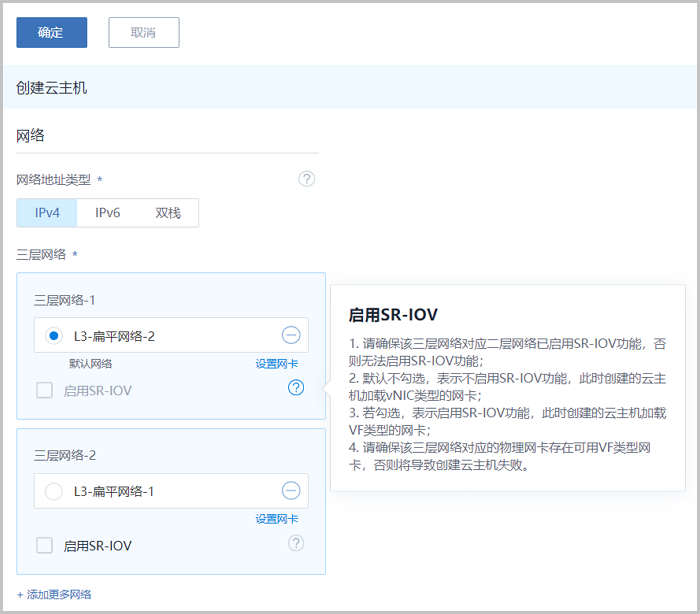
Task: Select the L3-扁平网络-2 radio button
Action: tap(54, 336)
